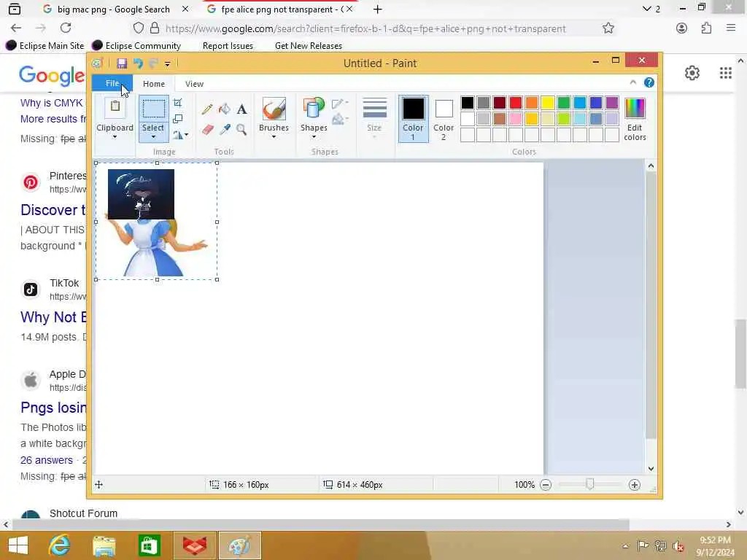The width and height of the screenshot is (747, 560).
Task: Open a new Firefox tab
Action: click(378, 9)
